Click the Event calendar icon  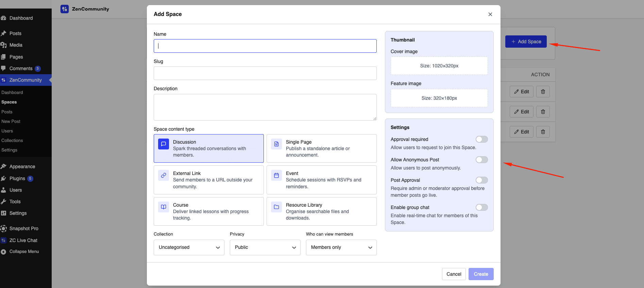coord(276,175)
